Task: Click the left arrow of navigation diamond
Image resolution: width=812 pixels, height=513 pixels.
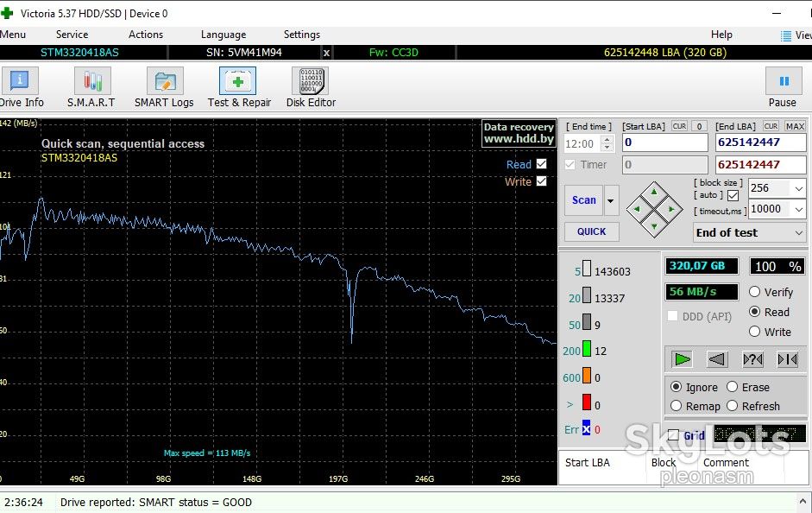Action: [x=637, y=209]
